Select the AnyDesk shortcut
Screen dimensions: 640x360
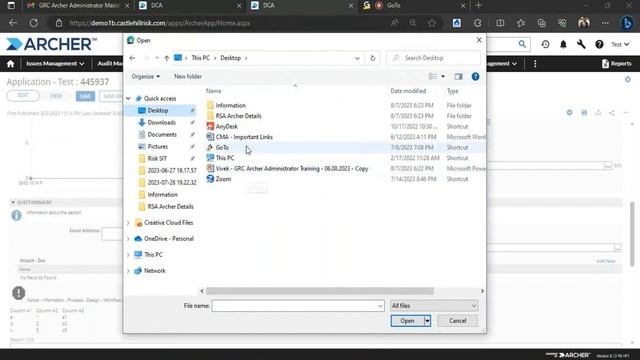(x=227, y=127)
